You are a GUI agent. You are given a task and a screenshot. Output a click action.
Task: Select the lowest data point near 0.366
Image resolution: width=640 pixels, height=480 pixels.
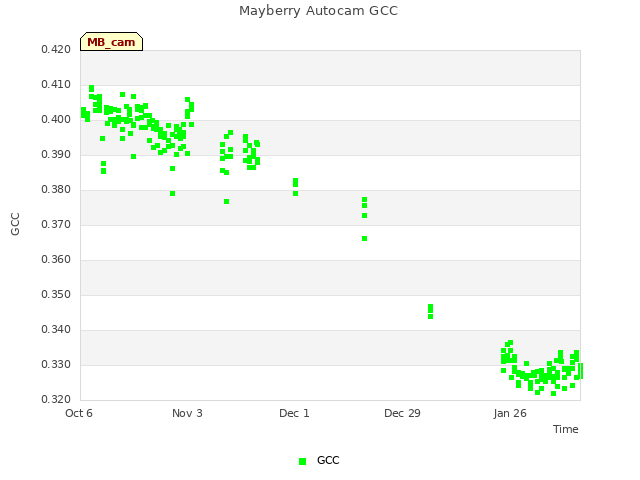[x=364, y=238]
